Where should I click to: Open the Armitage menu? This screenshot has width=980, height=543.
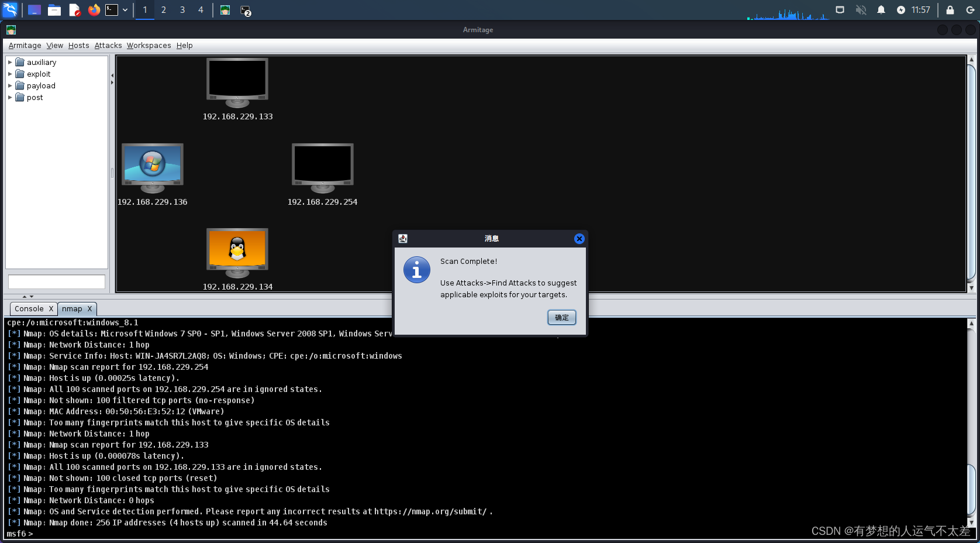coord(25,46)
